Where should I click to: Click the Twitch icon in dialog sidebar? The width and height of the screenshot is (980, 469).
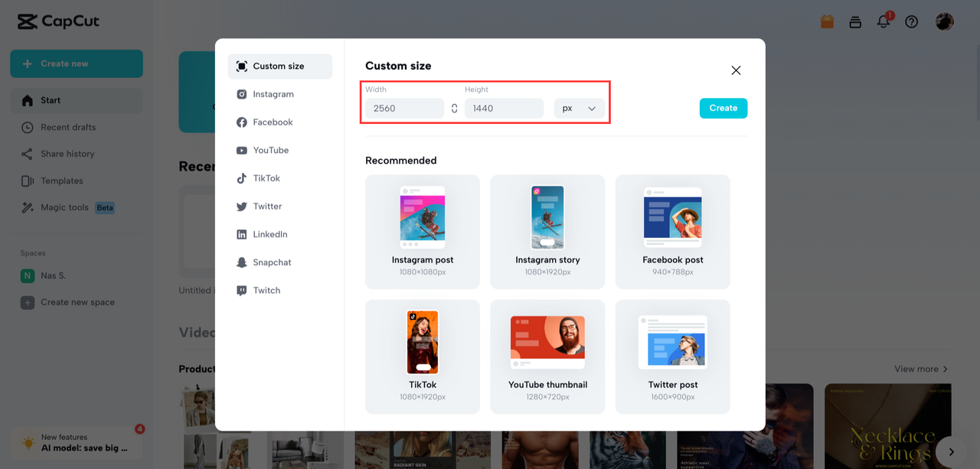point(241,291)
